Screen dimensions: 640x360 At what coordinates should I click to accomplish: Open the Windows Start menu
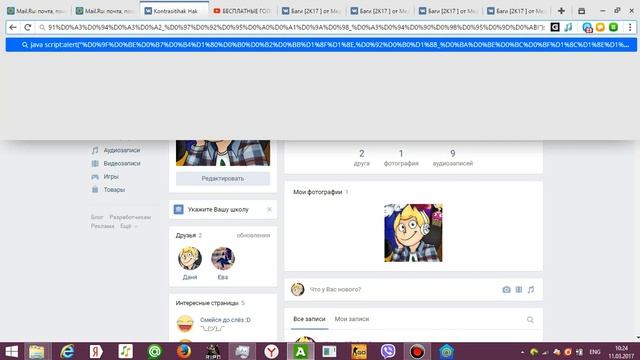click(x=11, y=351)
